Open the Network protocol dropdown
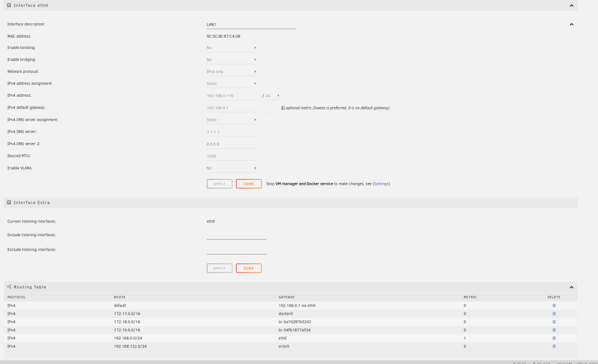The image size is (598, 364). pyautogui.click(x=231, y=72)
